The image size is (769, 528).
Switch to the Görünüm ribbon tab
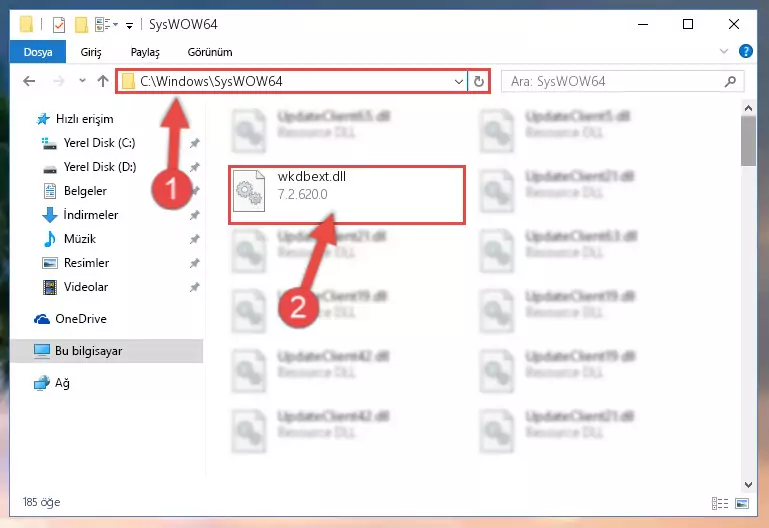[210, 52]
